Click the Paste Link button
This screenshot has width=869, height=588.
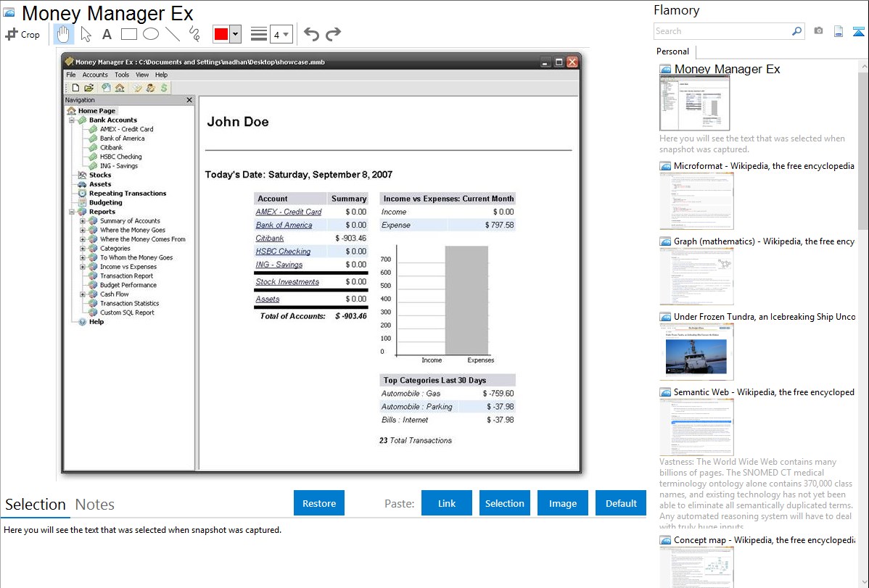(x=446, y=503)
